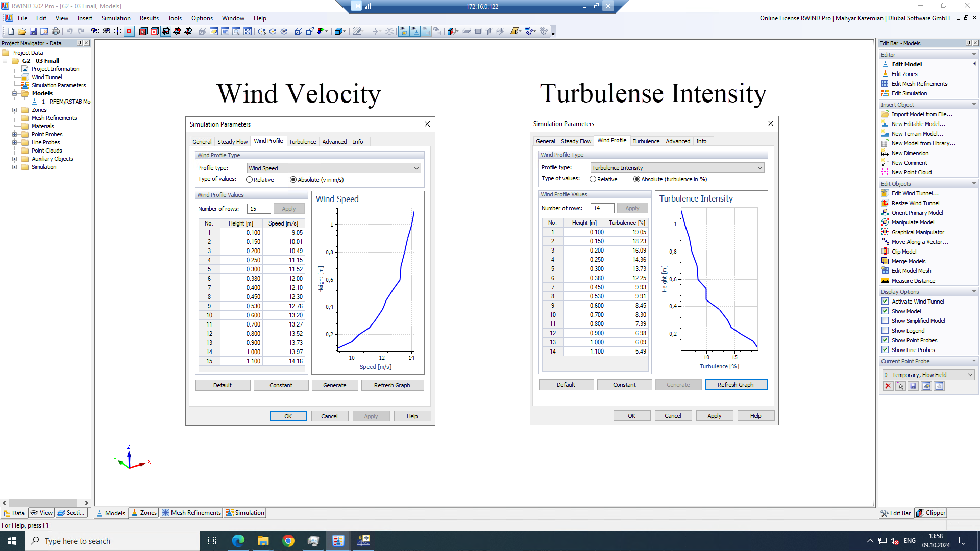The width and height of the screenshot is (980, 551).
Task: Select Absolute turbulence in percent radio button
Action: coord(635,179)
